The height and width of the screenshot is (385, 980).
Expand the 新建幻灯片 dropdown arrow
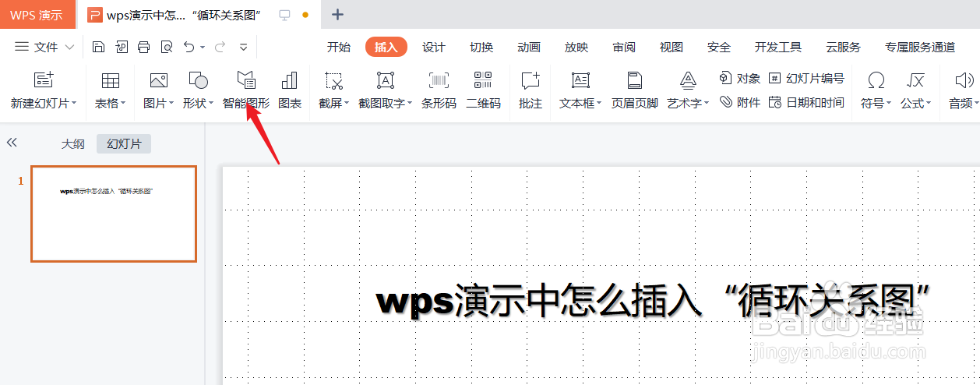(x=74, y=104)
